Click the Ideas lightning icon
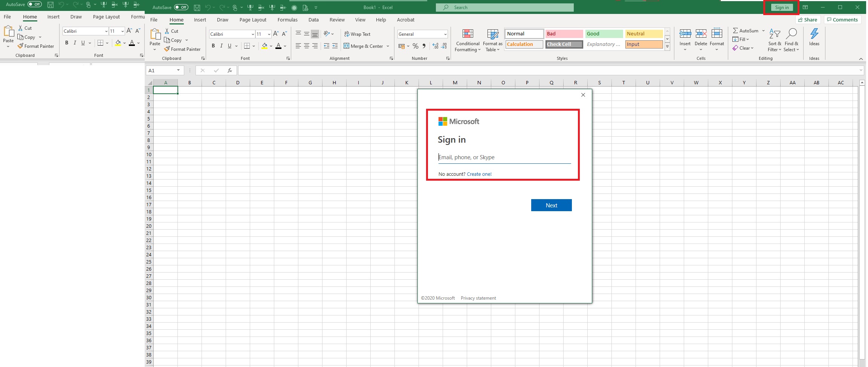 [x=814, y=34]
